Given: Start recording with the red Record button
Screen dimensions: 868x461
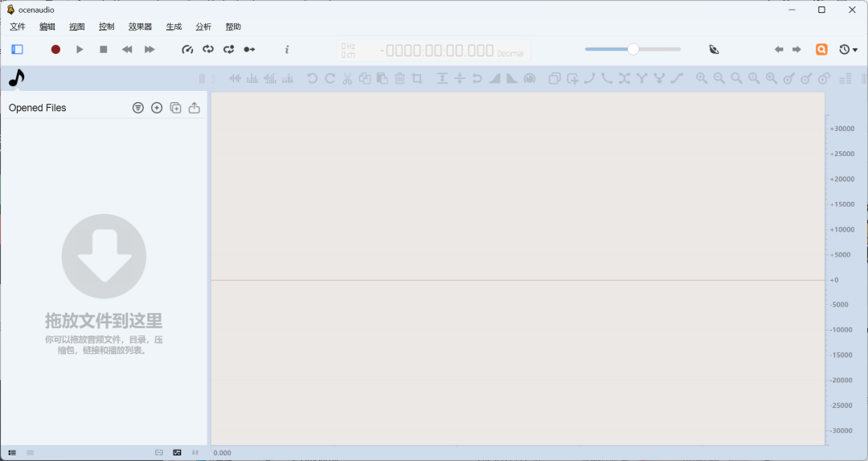Looking at the screenshot, I should 55,49.
